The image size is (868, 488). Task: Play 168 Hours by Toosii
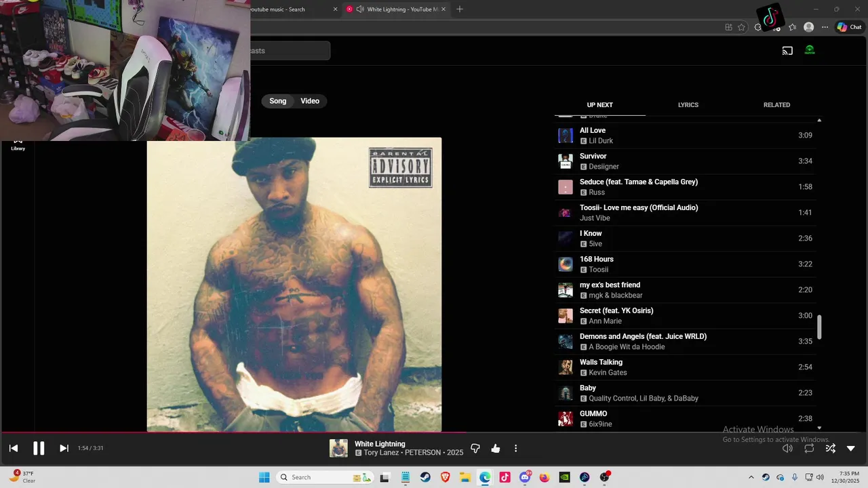point(686,264)
